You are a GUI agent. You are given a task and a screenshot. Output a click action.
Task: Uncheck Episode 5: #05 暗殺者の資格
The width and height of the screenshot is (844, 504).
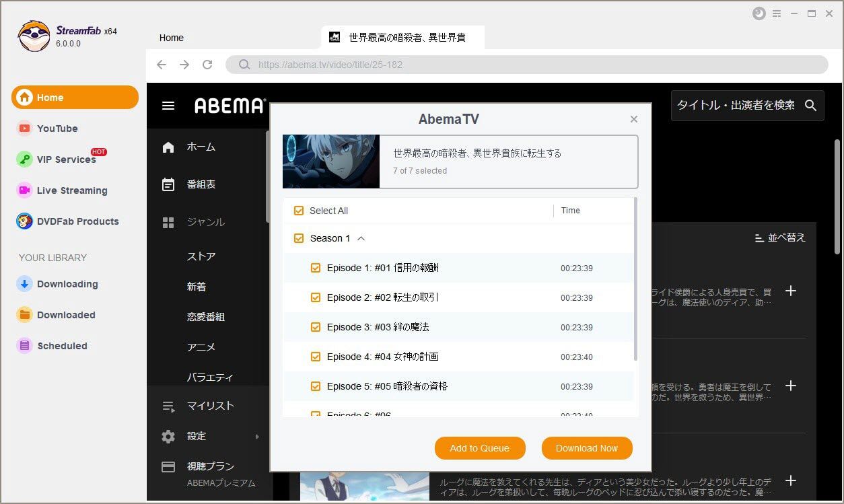316,386
